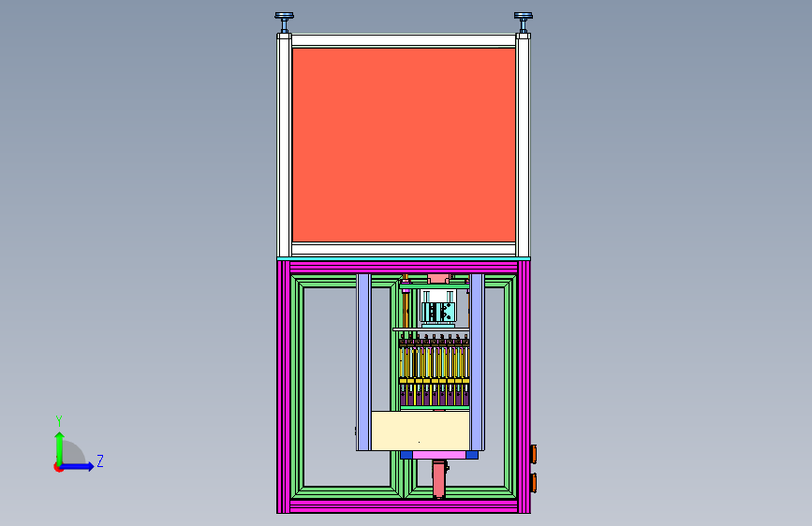This screenshot has width=812, height=526.
Task: Select the pink cylinder at the bottom
Action: 438,478
